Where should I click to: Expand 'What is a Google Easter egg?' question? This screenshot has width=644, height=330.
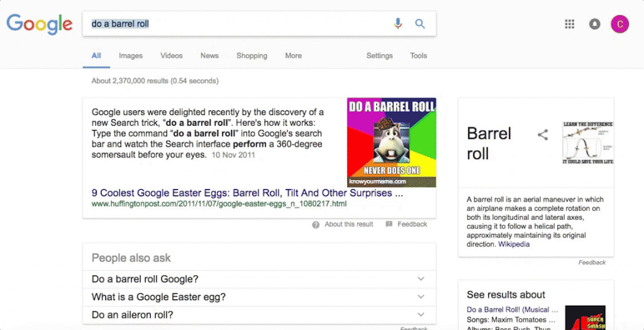259,297
